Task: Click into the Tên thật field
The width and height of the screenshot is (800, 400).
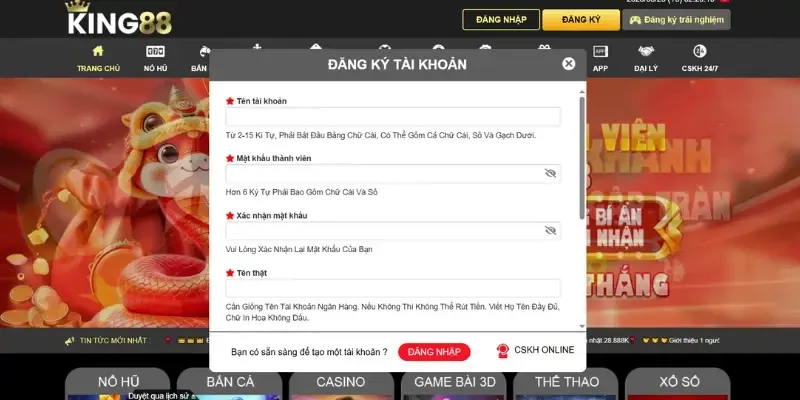Action: [x=393, y=288]
